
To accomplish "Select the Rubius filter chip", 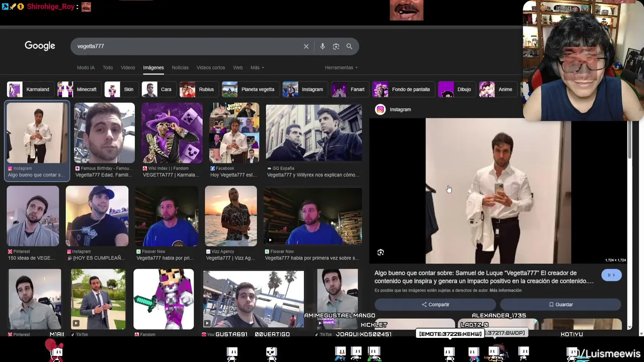I will pos(198,89).
